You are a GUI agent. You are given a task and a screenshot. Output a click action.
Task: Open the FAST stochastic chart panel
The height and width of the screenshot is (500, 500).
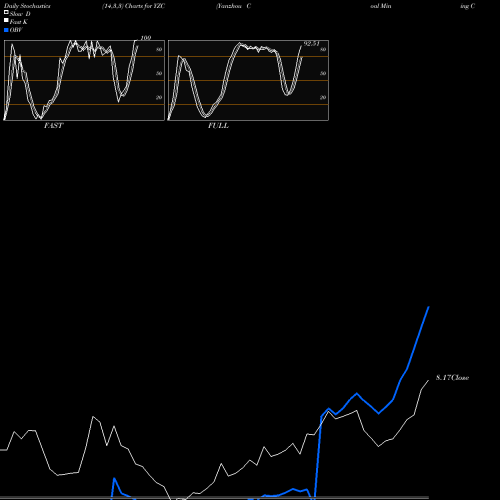(x=84, y=80)
